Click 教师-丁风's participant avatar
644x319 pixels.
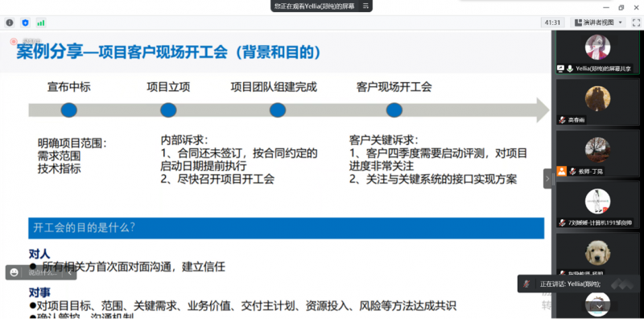[x=597, y=150]
